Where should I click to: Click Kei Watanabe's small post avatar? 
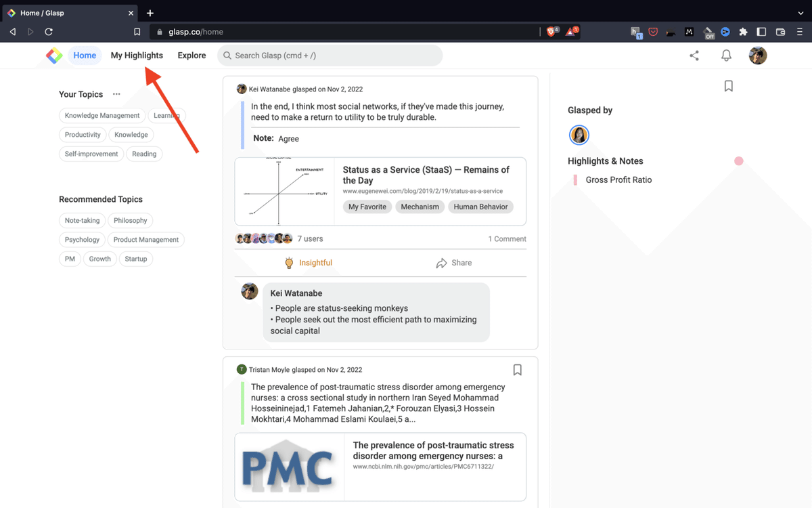(242, 89)
